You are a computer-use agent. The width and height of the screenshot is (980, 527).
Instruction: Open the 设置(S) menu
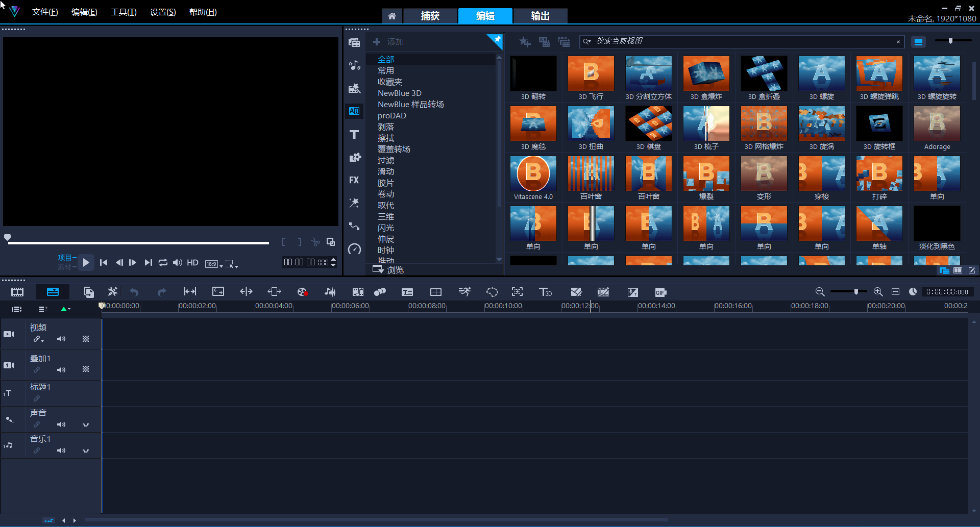[x=163, y=12]
